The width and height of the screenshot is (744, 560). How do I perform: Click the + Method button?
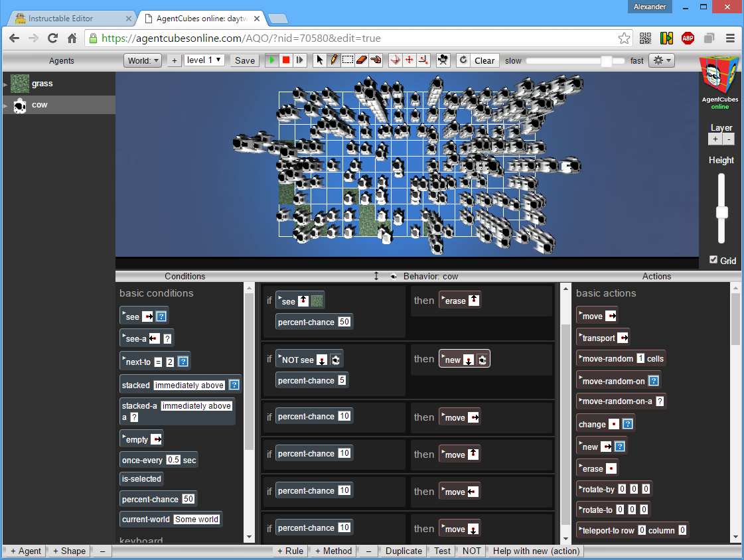pyautogui.click(x=334, y=551)
